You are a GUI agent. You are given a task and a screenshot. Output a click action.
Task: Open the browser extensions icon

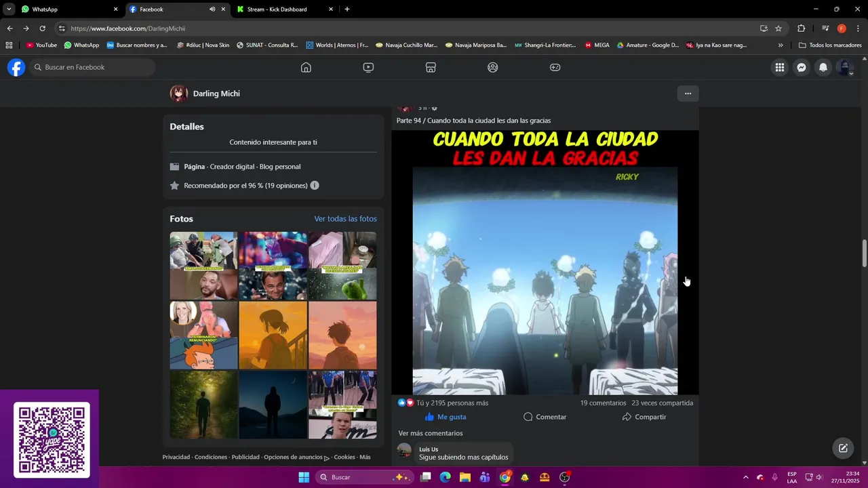click(x=801, y=28)
